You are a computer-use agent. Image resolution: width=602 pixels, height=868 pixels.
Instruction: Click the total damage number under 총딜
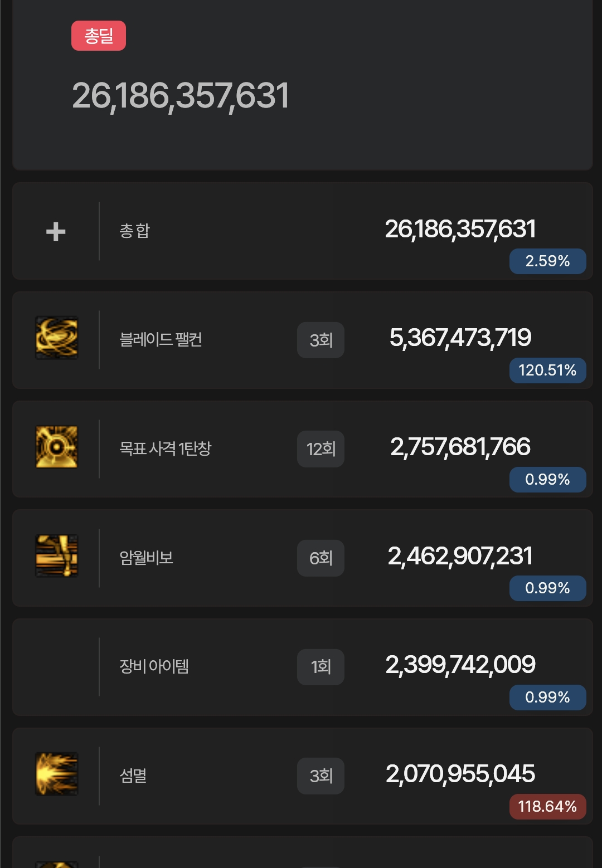point(181,96)
